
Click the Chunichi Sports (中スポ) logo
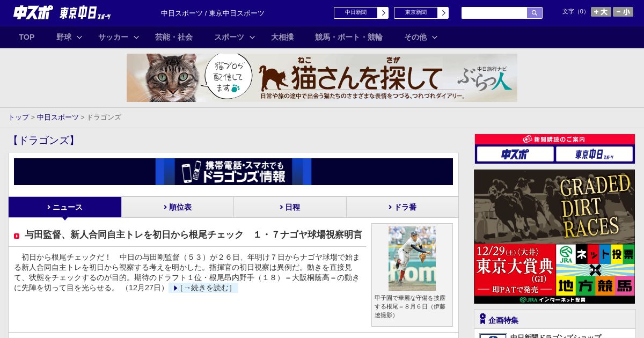[33, 12]
